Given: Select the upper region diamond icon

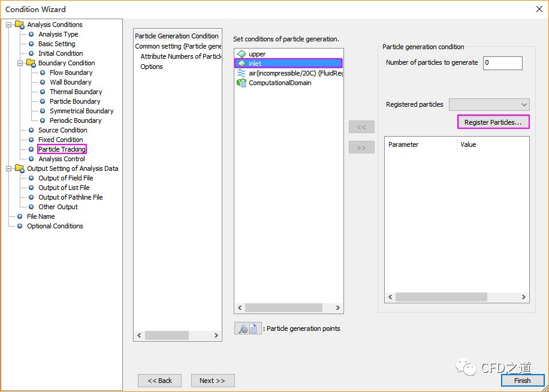Looking at the screenshot, I should click(x=242, y=54).
